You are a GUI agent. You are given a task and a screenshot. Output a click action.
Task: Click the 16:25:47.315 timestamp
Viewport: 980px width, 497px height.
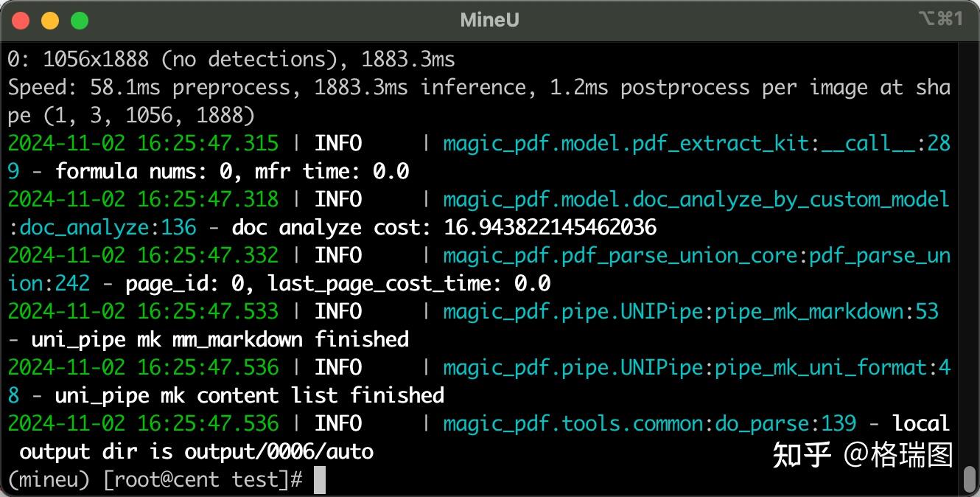(208, 143)
